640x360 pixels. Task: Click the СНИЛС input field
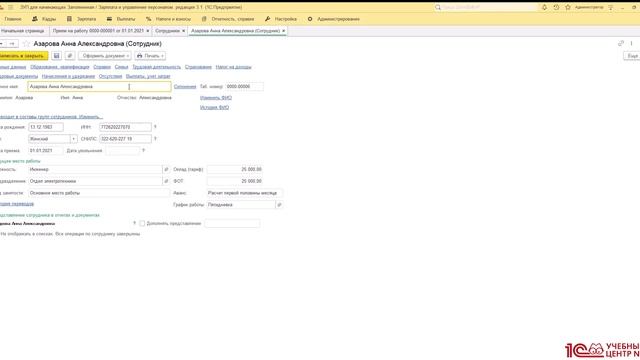coord(125,139)
